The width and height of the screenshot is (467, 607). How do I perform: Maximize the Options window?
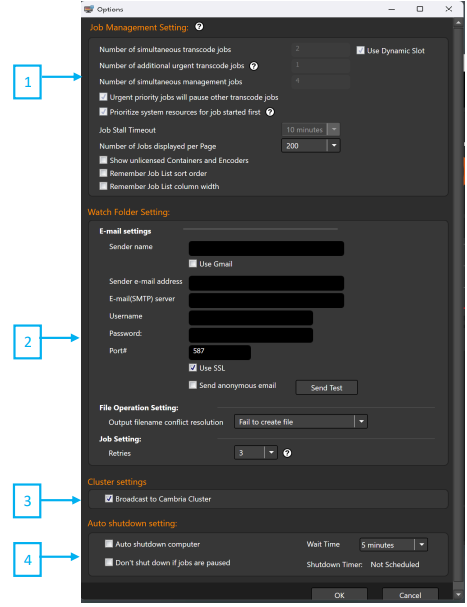[x=420, y=9]
